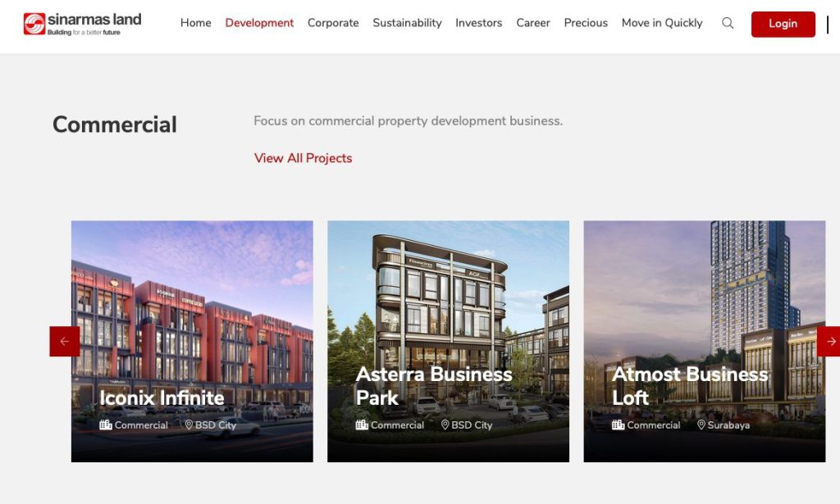Open the Iconix Infinite project card
Screen dimensions: 840x504
[x=192, y=342]
